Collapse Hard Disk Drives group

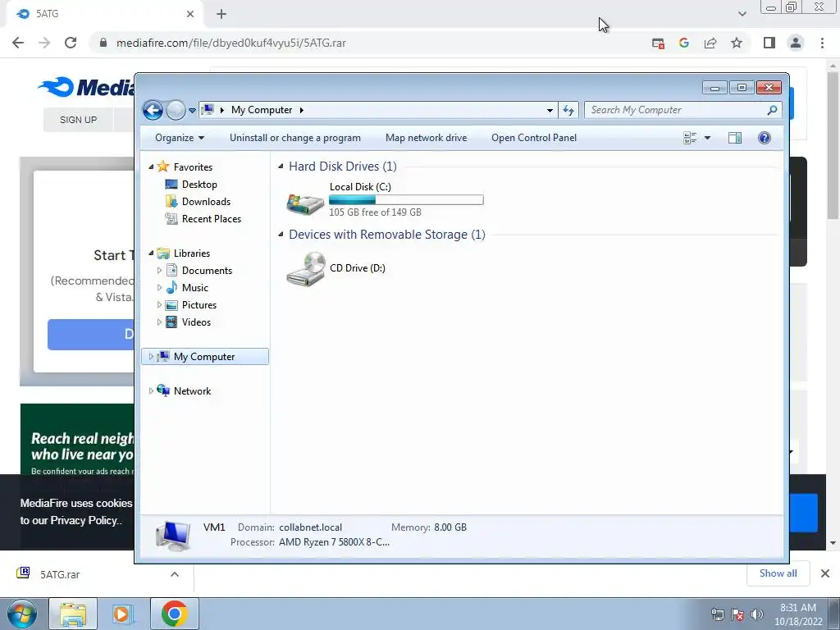tap(281, 167)
